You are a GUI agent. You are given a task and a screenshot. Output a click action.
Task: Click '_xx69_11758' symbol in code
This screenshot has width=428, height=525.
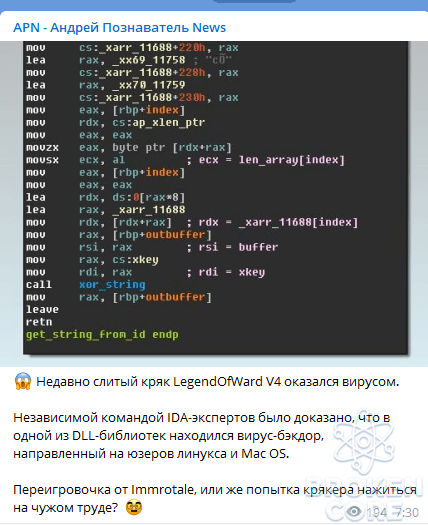pos(148,60)
